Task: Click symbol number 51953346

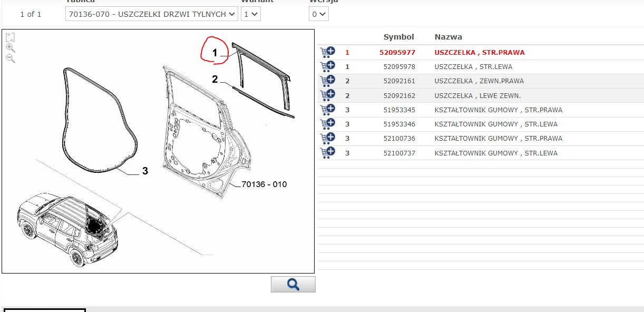Action: pyautogui.click(x=399, y=124)
